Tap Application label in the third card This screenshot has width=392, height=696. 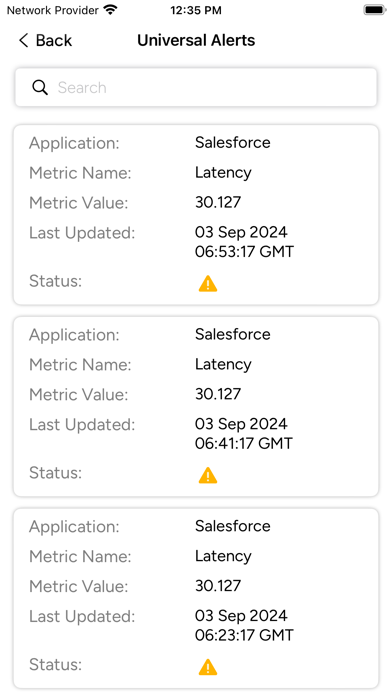pyautogui.click(x=74, y=527)
